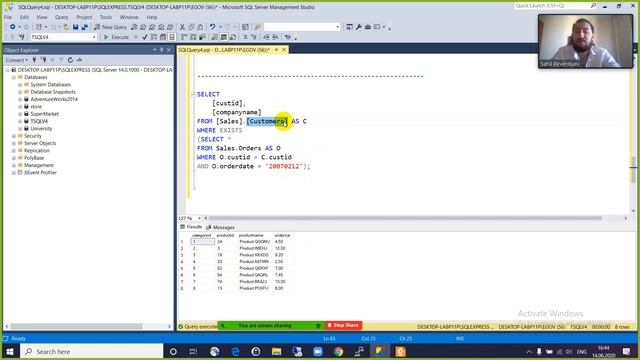Open Google Chrome from the taskbar
This screenshot has width=640, height=360.
click(x=338, y=351)
